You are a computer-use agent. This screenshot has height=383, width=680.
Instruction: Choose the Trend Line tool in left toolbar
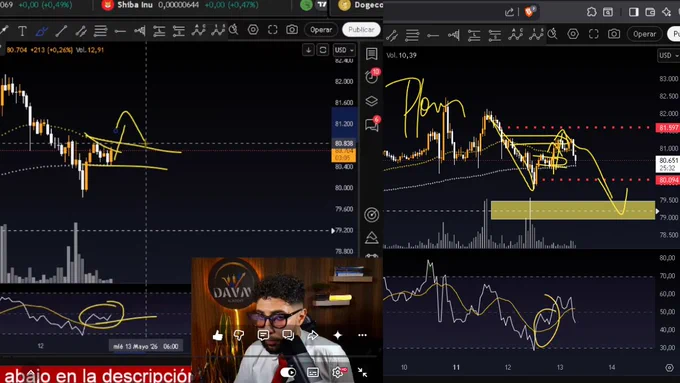pyautogui.click(x=61, y=31)
